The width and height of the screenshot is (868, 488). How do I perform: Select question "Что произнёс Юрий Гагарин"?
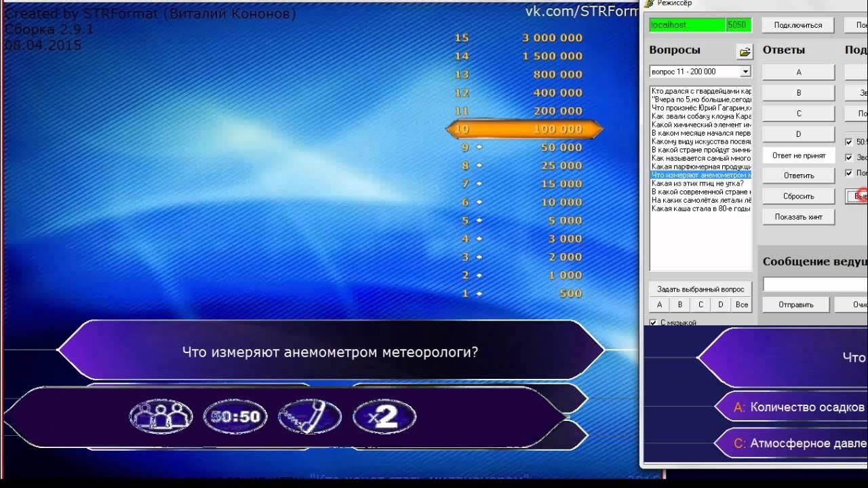(x=701, y=108)
